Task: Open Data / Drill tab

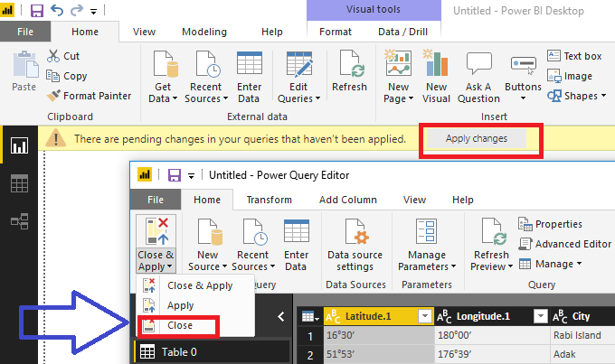Action: pos(402,32)
